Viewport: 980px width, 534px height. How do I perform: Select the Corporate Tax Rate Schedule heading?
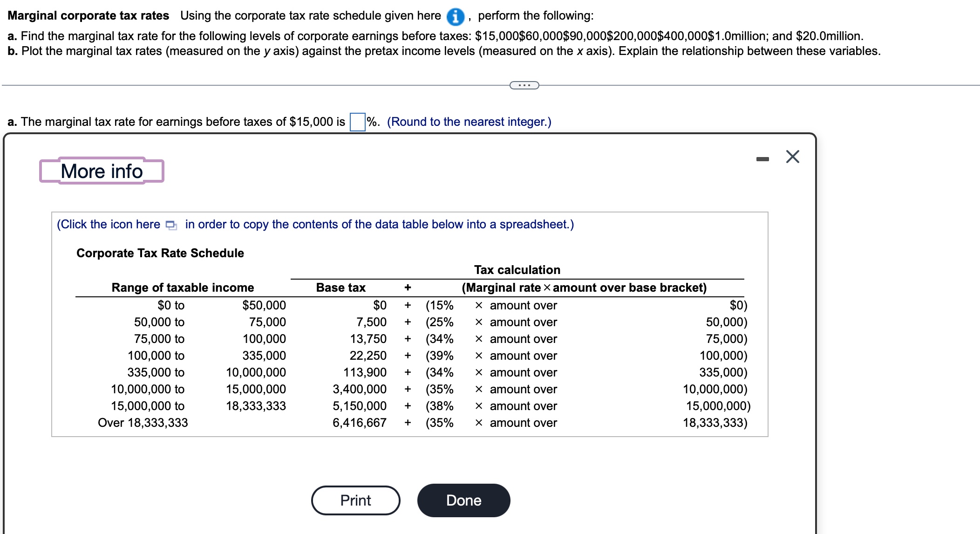click(x=160, y=253)
